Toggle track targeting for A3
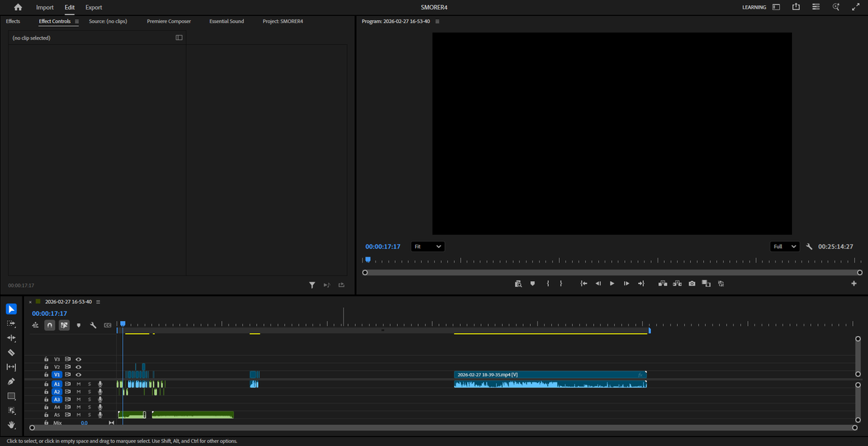This screenshot has height=446, width=868. pos(57,399)
